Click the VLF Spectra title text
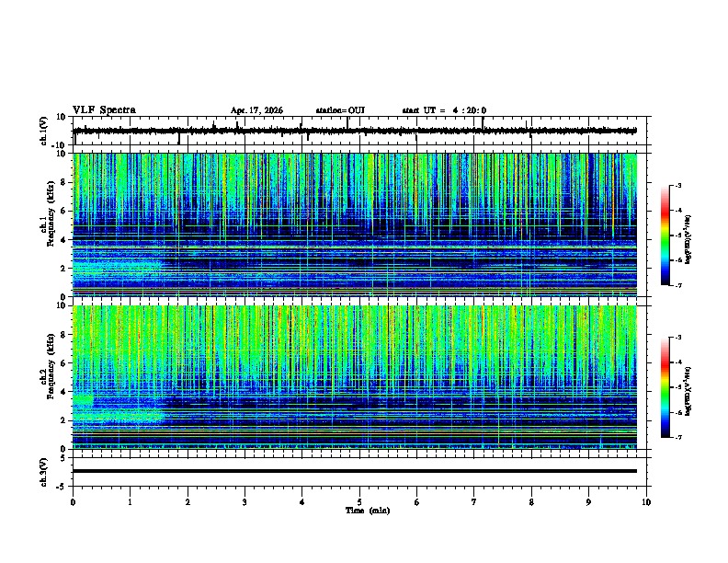 click(104, 110)
